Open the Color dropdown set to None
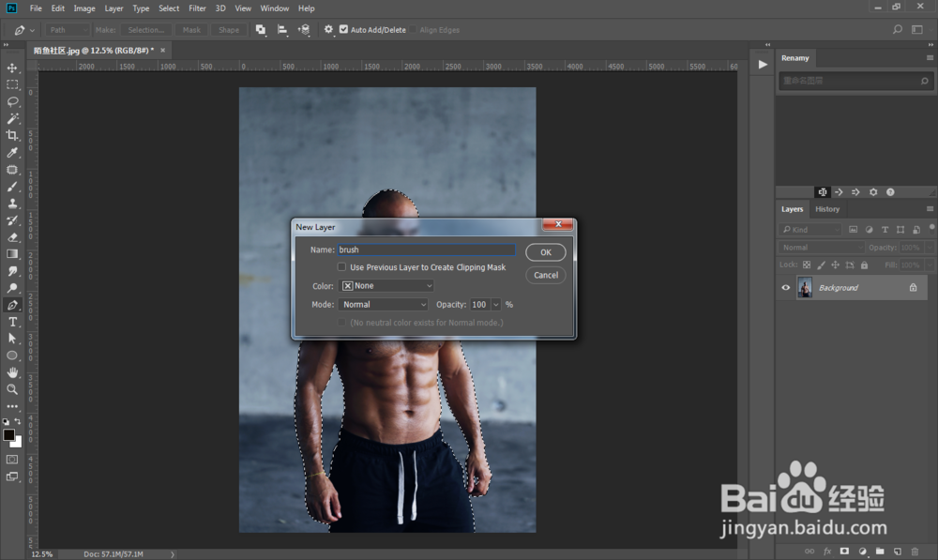 386,286
